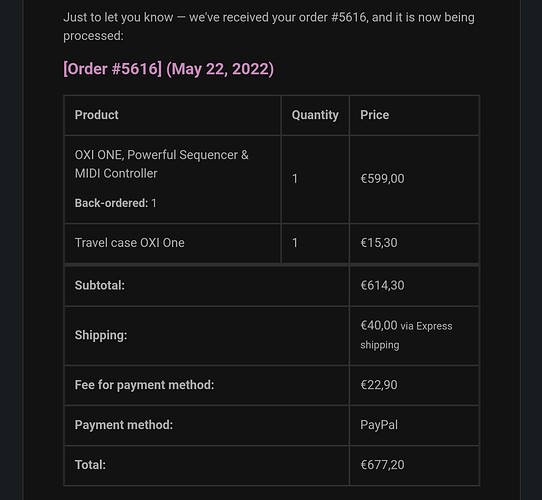Click the Fee for payment method label
The height and width of the screenshot is (500, 542).
coord(144,385)
